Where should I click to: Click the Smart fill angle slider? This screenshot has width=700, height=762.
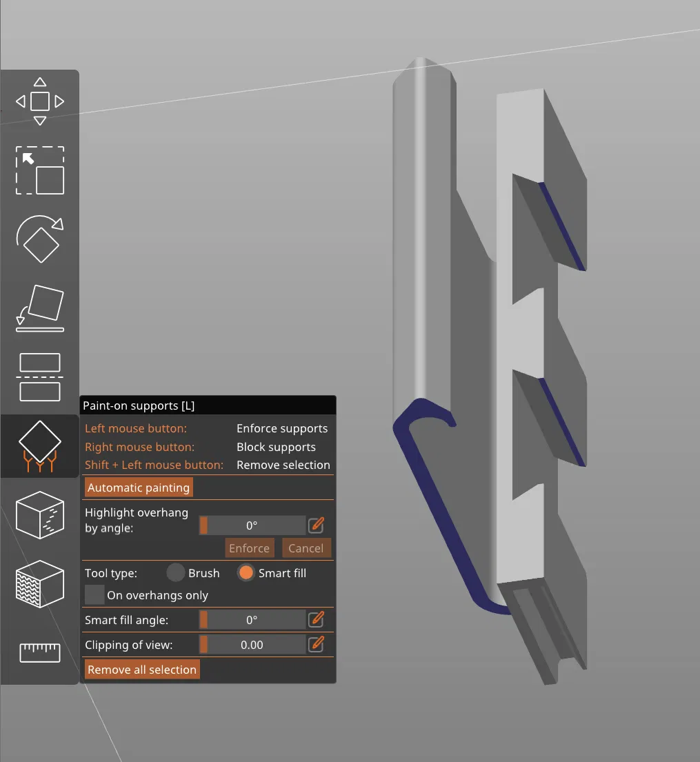(x=252, y=620)
